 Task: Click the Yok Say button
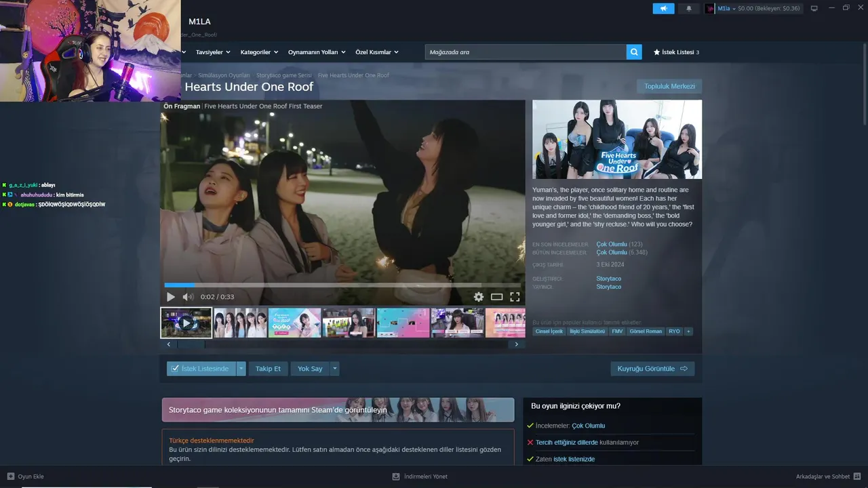tap(310, 369)
